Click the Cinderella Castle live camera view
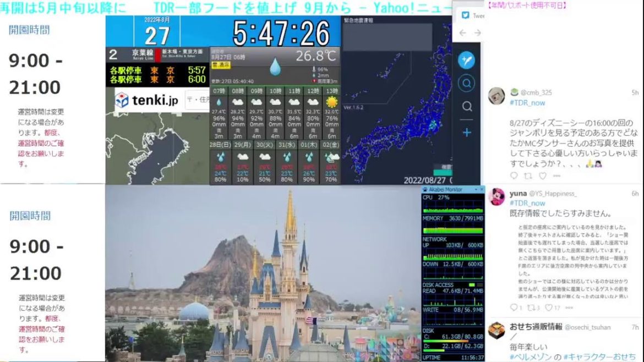This screenshot has width=644, height=362. 263,274
